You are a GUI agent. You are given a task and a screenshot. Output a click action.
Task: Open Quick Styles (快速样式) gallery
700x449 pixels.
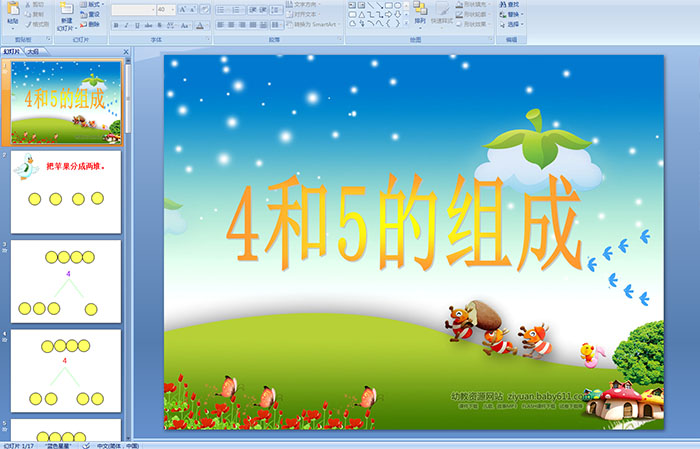442,13
